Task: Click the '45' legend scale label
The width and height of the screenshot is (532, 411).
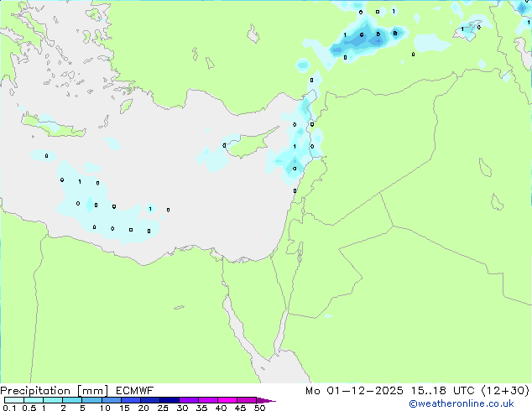Action: tap(240, 408)
